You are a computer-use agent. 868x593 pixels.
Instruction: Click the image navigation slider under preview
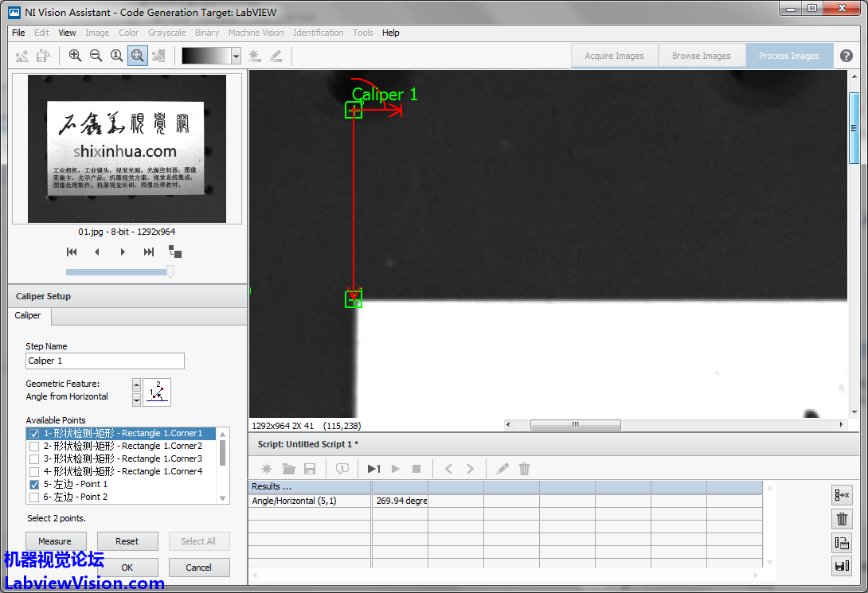[x=119, y=272]
